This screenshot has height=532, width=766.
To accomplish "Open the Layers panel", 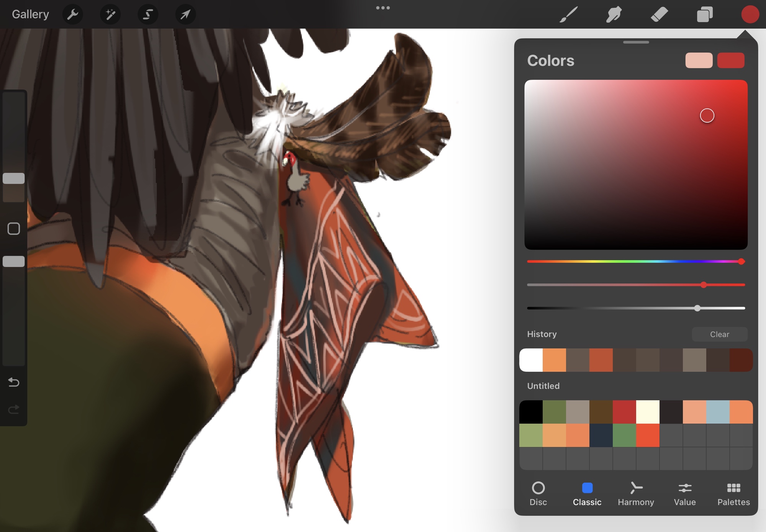I will click(704, 15).
